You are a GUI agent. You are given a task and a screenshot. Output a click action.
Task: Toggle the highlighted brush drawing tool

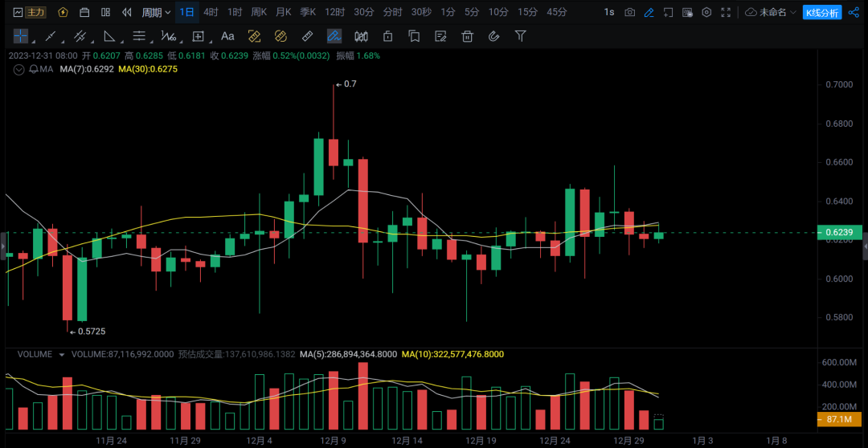(x=334, y=36)
